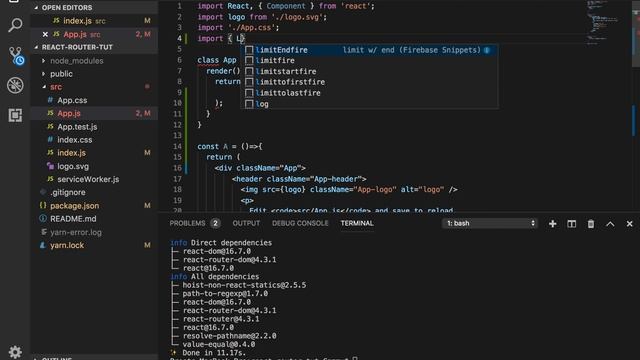Expand the public folder
The height and width of the screenshot is (360, 640).
pos(43,74)
